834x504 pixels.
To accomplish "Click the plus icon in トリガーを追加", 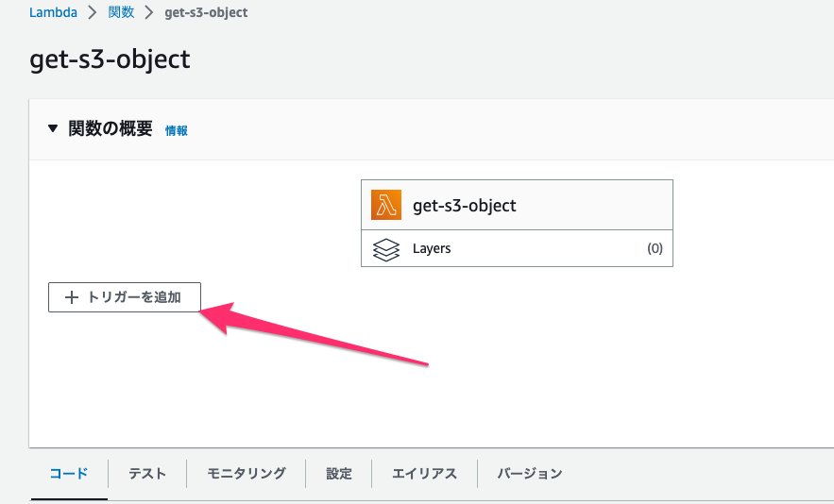I will point(71,297).
